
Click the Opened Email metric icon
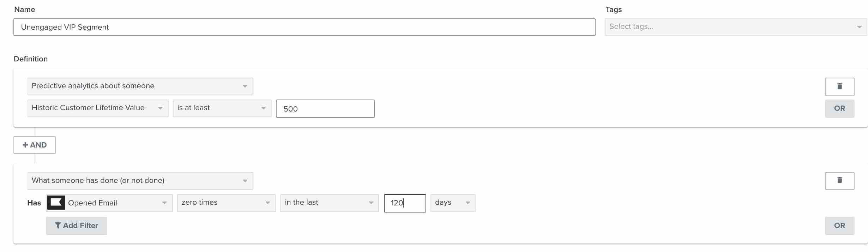(56, 202)
